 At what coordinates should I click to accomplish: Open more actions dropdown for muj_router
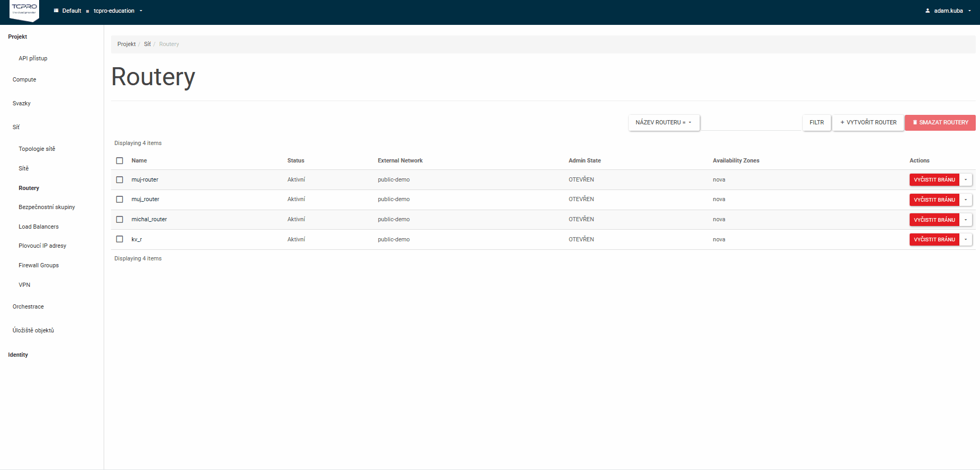click(x=966, y=200)
